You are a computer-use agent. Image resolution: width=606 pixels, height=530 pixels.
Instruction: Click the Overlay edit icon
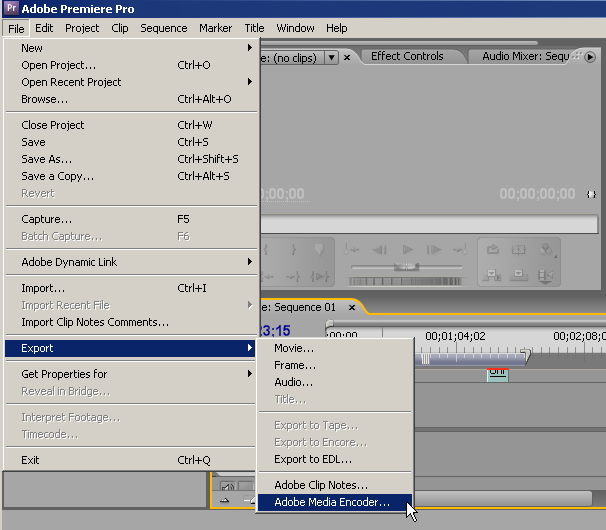518,276
